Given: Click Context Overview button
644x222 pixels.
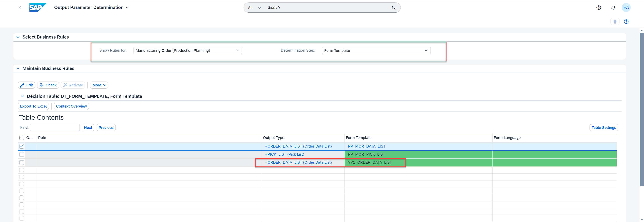Looking at the screenshot, I should click(x=72, y=106).
